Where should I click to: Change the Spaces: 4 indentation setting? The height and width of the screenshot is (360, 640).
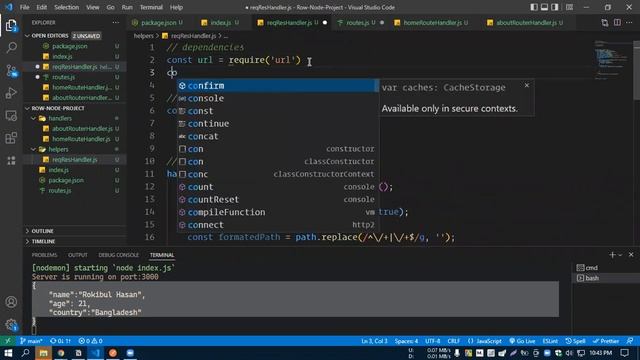(406, 341)
